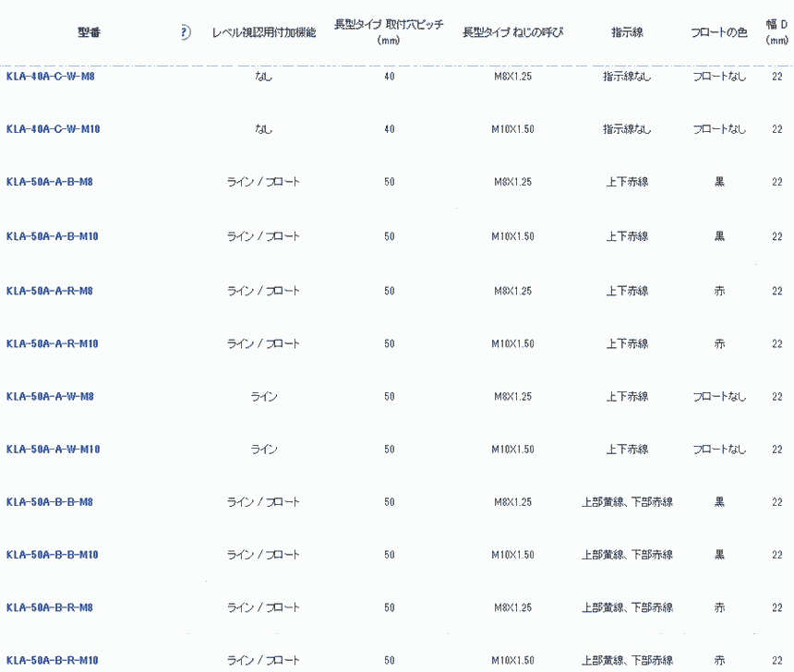Click the KLA-50A-A-W-M10 model number

click(53, 450)
